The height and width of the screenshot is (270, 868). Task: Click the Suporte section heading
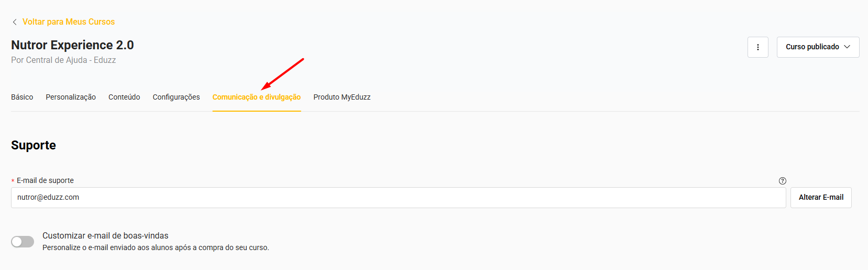coord(34,145)
